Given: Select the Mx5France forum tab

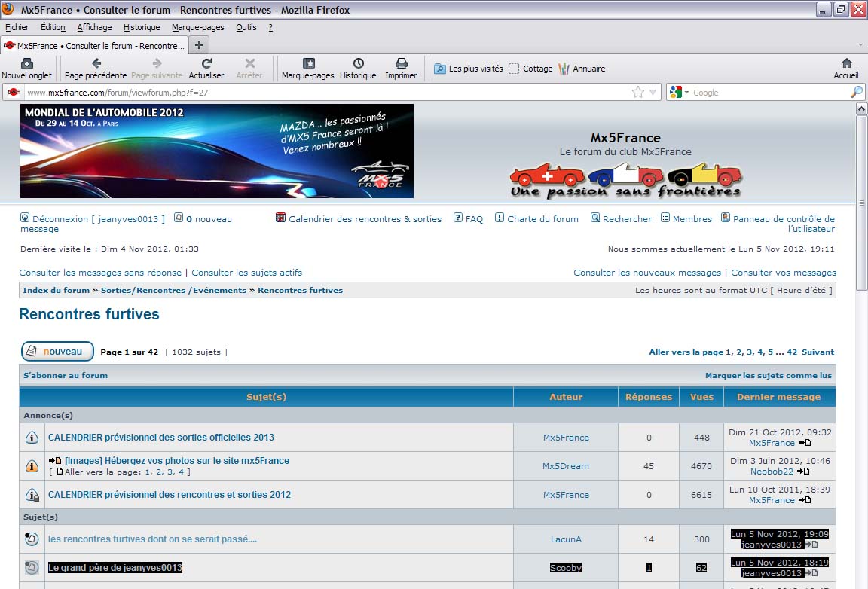Looking at the screenshot, I should 94,45.
